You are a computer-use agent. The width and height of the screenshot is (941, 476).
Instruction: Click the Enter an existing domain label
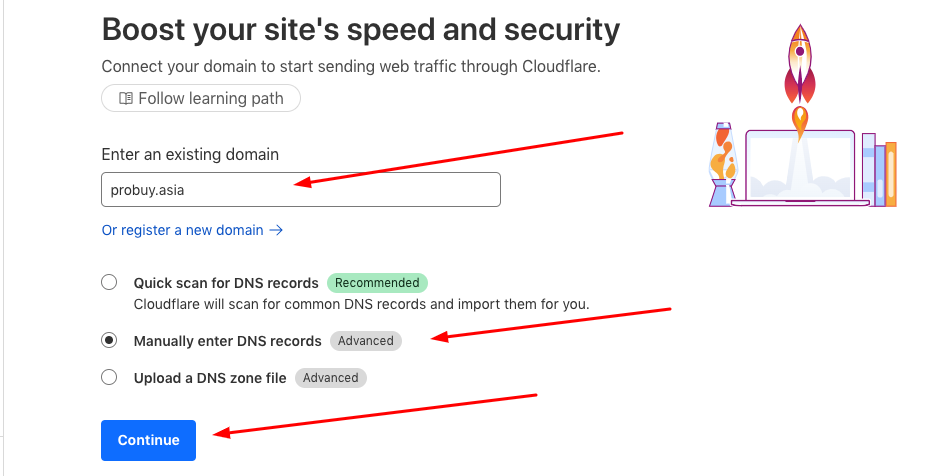coord(190,154)
